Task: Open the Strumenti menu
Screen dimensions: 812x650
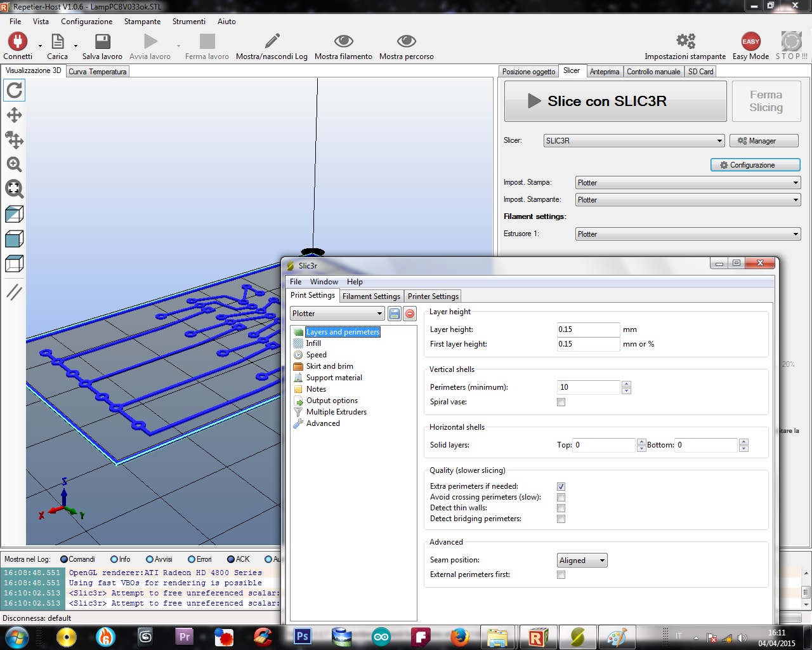Action: click(189, 22)
